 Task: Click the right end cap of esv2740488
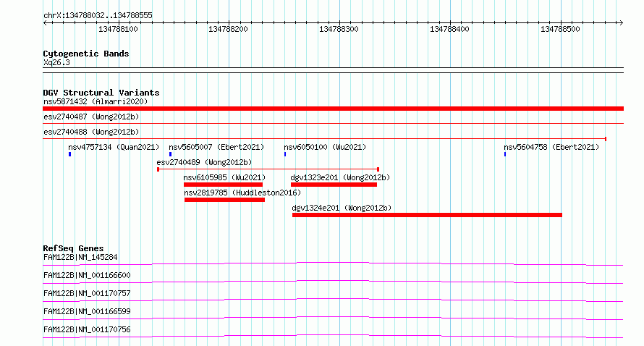point(606,139)
